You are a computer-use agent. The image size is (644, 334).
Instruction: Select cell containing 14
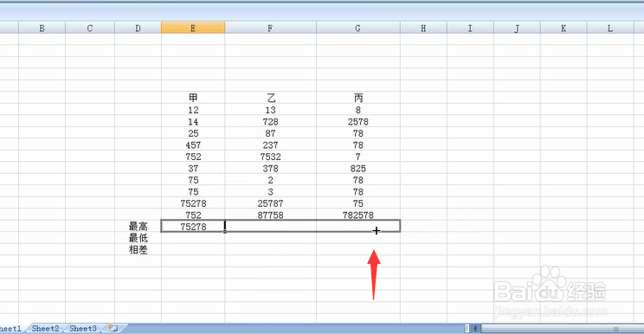193,122
